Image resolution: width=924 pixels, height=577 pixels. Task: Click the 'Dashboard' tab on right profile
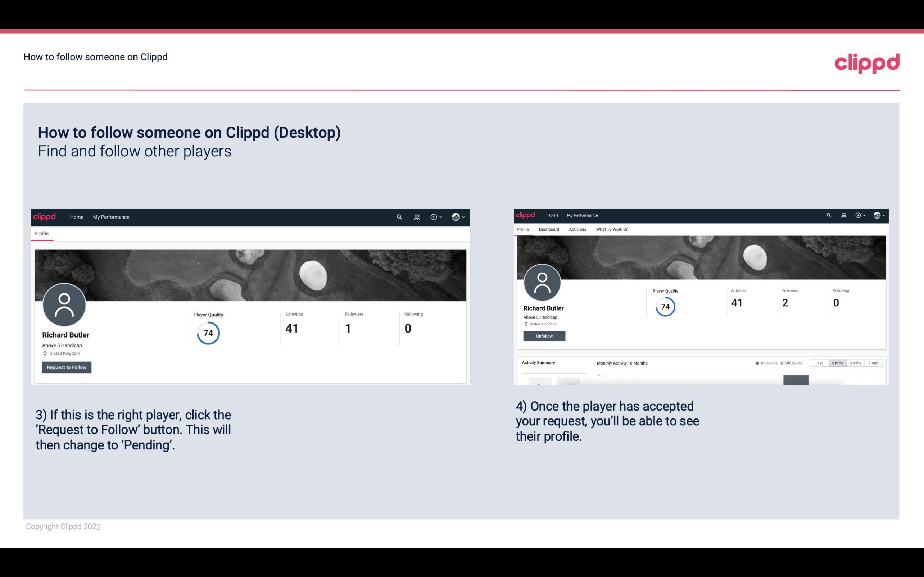tap(548, 229)
